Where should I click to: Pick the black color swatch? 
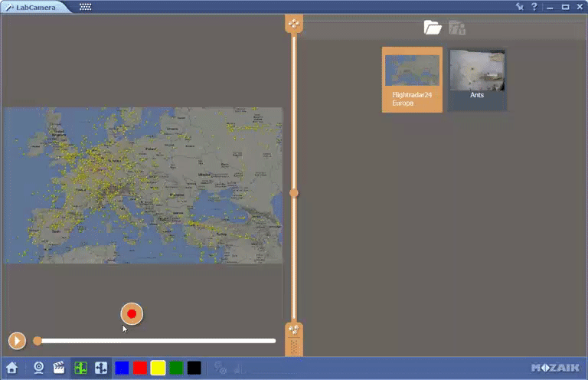(194, 368)
